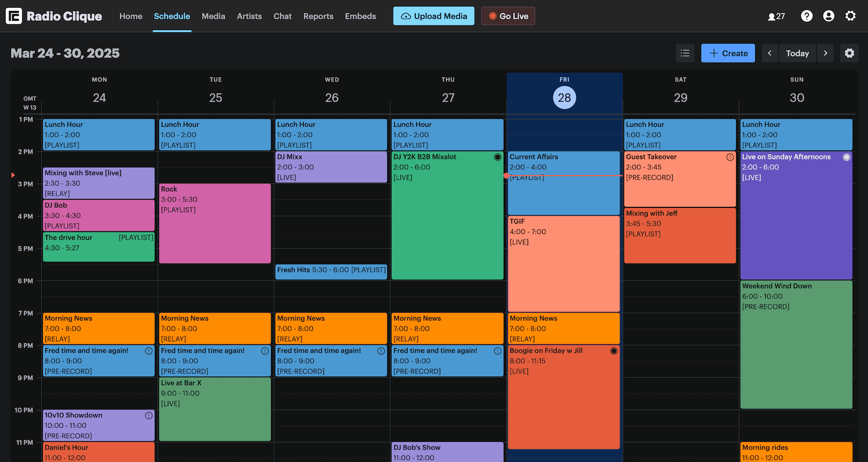Viewport: 868px width, 462px height.
Task: Open the help question mark icon
Action: (x=807, y=16)
